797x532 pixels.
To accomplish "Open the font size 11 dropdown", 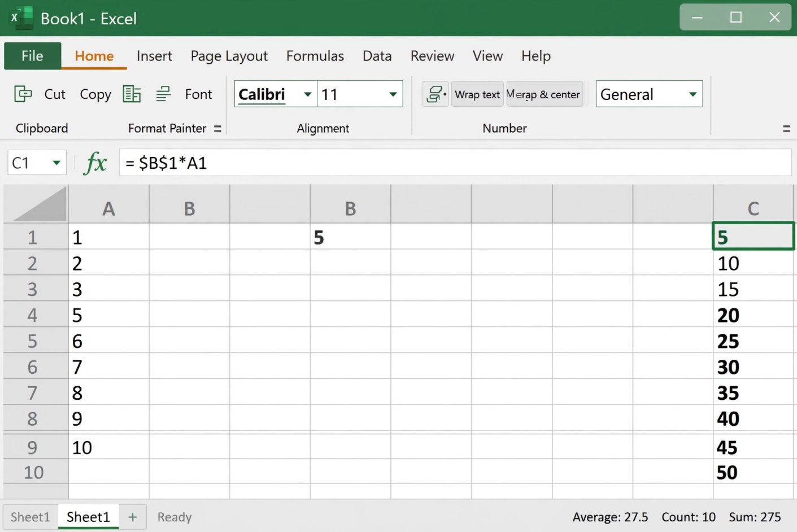I will (393, 94).
